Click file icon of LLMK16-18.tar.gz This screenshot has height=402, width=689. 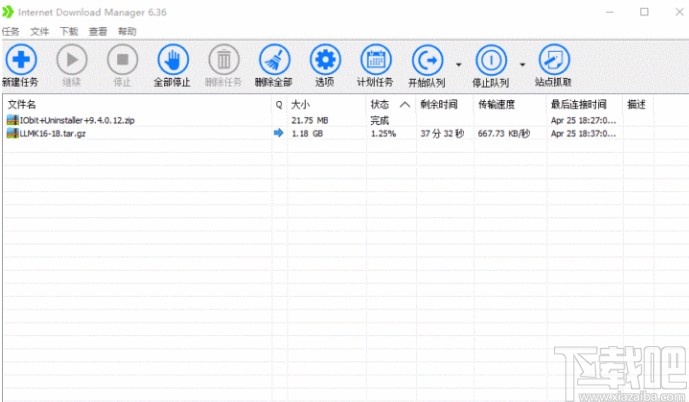point(13,133)
